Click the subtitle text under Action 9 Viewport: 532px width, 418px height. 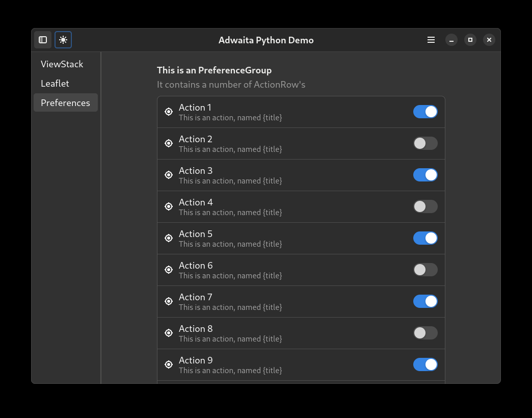click(x=230, y=371)
